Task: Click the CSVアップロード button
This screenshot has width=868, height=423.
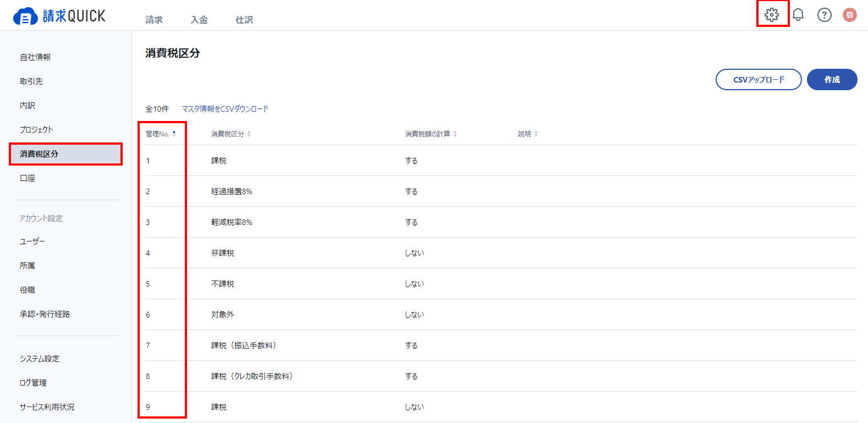Action: point(759,80)
